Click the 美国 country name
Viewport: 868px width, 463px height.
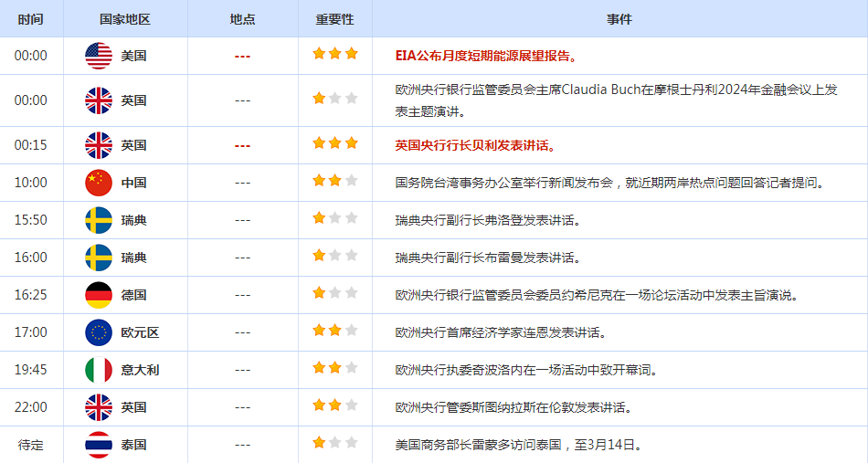[134, 56]
